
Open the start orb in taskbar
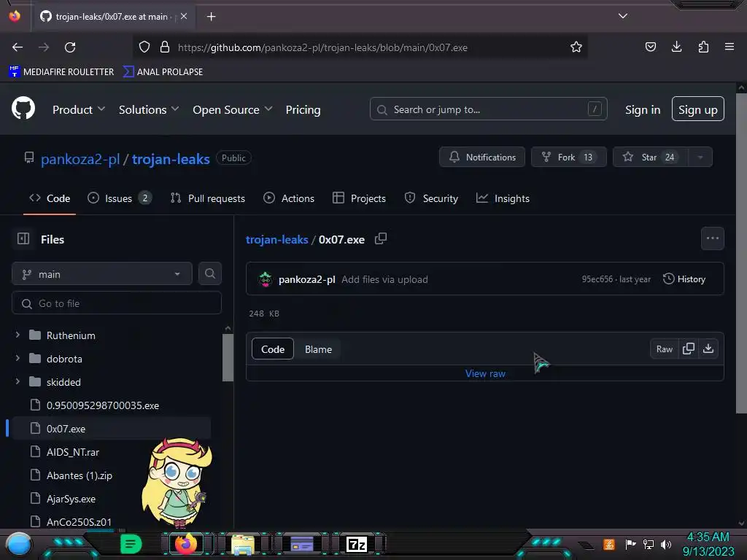[18, 545]
